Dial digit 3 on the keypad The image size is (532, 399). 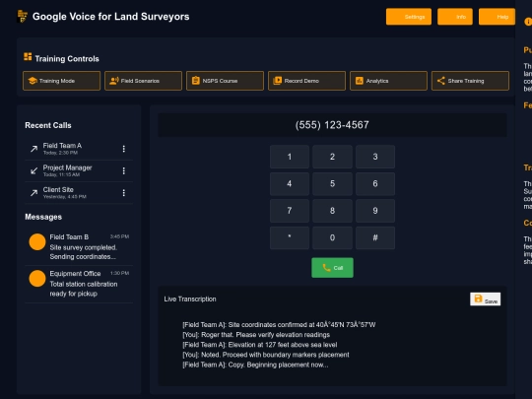375,157
